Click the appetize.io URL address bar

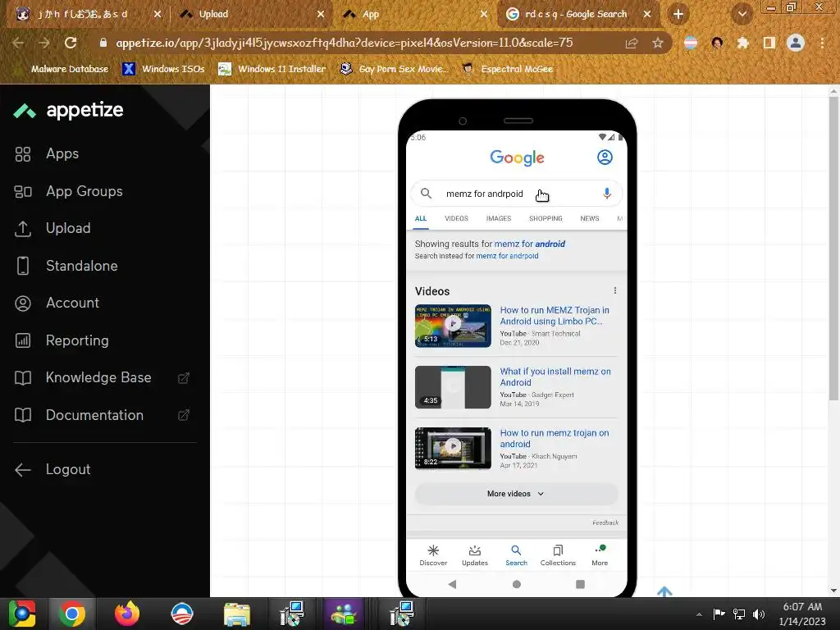344,43
